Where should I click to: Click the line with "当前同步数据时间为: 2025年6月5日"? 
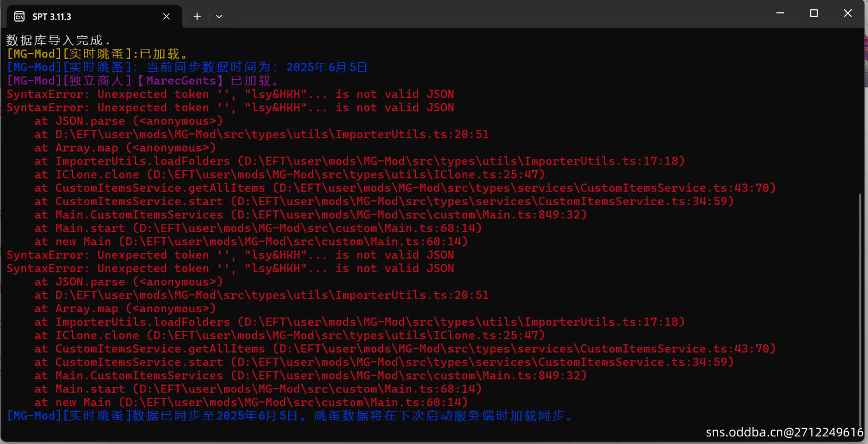click(187, 68)
